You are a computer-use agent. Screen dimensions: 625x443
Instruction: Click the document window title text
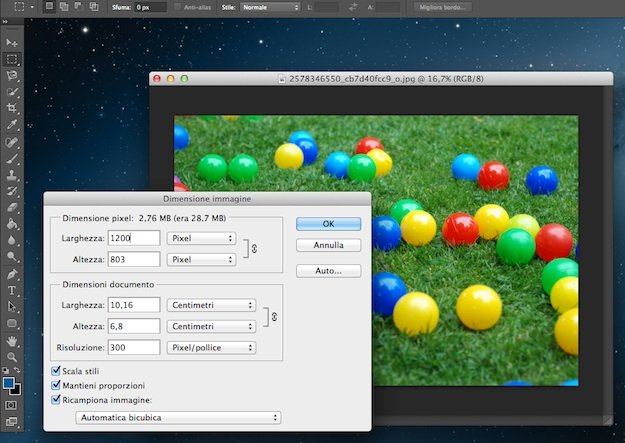pyautogui.click(x=386, y=79)
